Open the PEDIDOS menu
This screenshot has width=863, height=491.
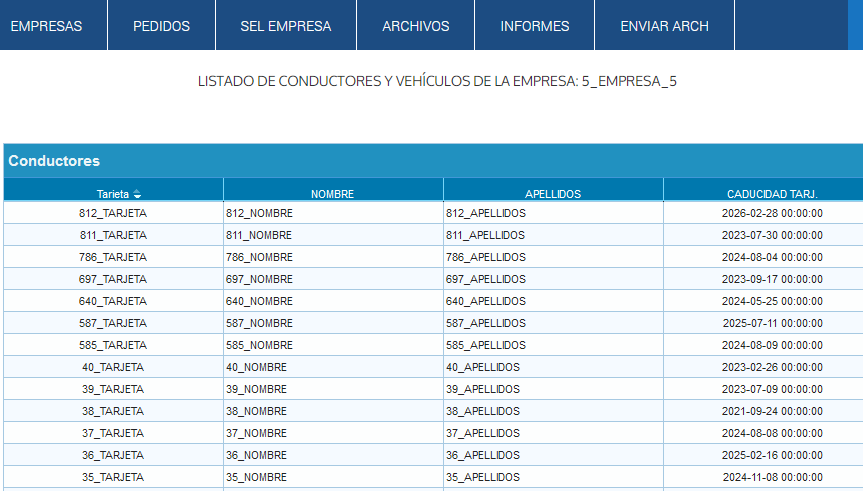161,26
